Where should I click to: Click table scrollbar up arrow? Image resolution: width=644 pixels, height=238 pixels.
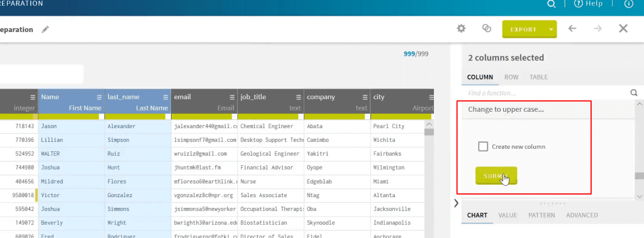tap(429, 124)
